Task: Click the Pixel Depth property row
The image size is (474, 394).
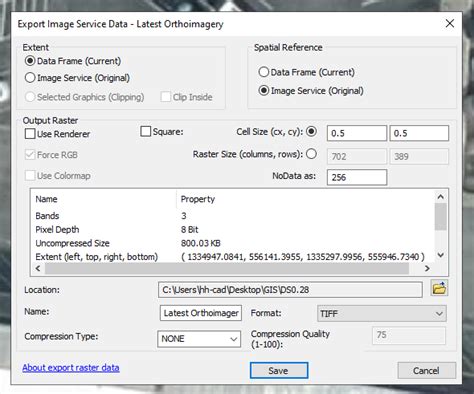Action: (x=232, y=230)
